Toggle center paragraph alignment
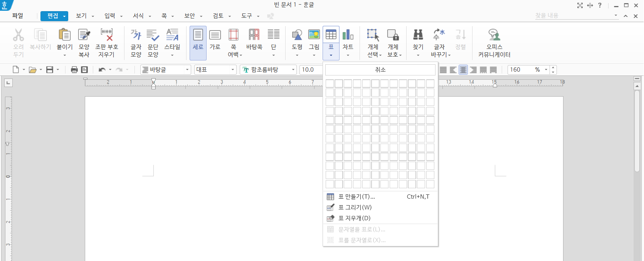 (463, 70)
